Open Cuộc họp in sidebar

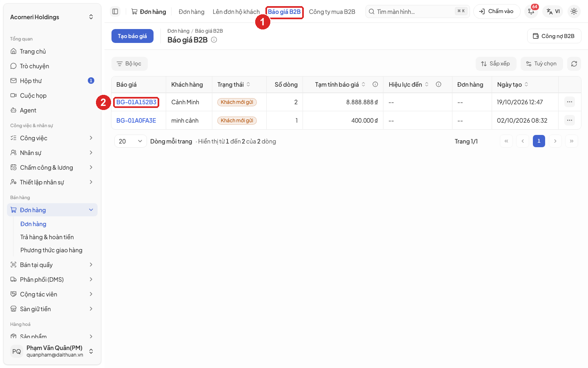tap(52, 96)
